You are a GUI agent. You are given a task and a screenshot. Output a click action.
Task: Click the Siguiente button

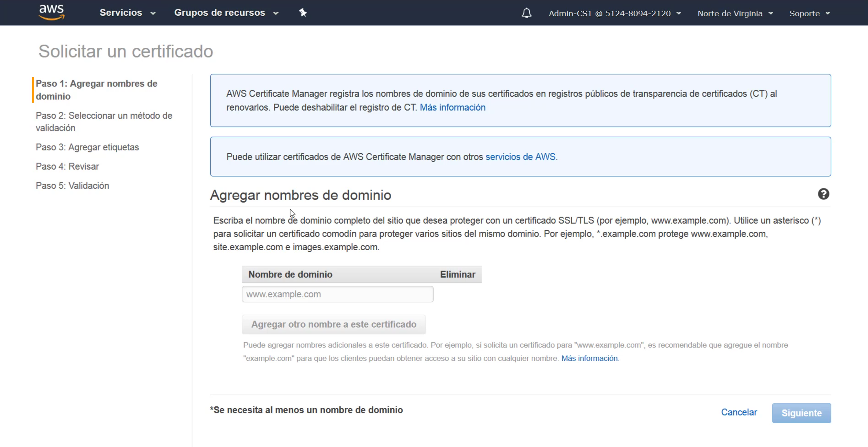[801, 413]
